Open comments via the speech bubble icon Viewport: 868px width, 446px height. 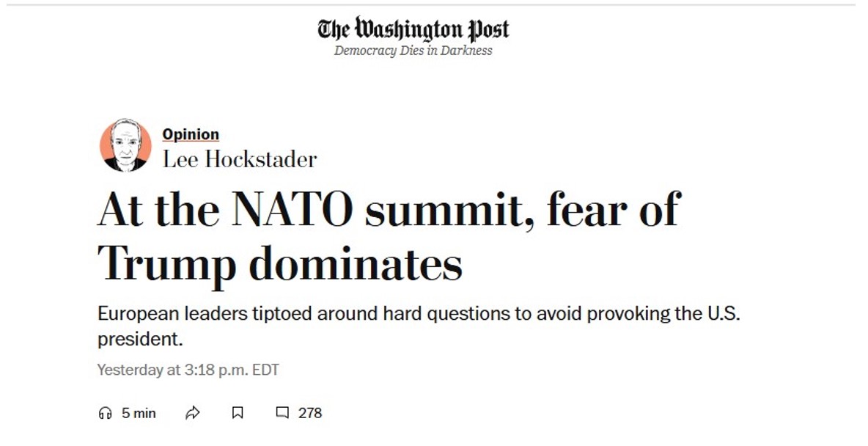282,412
